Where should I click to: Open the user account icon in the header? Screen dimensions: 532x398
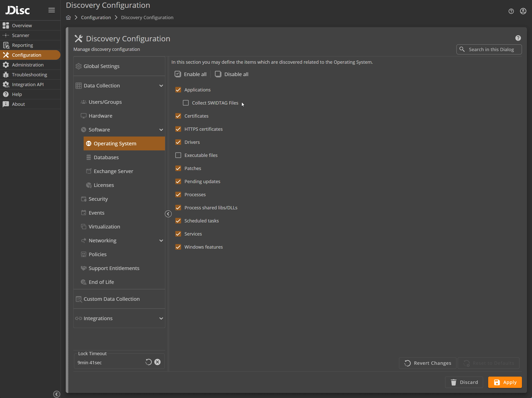[523, 11]
